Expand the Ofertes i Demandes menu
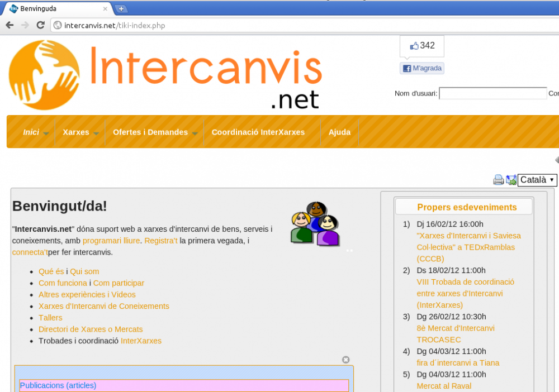The height and width of the screenshot is (392, 559). pos(195,133)
